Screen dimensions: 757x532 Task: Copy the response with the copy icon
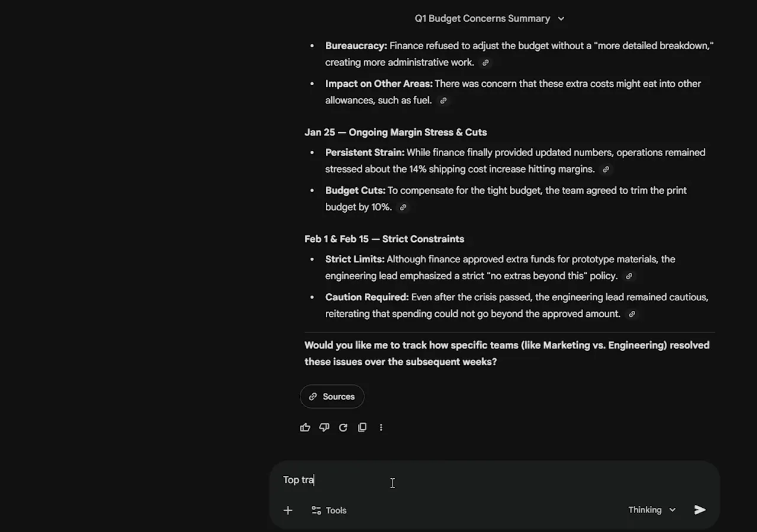click(x=362, y=427)
